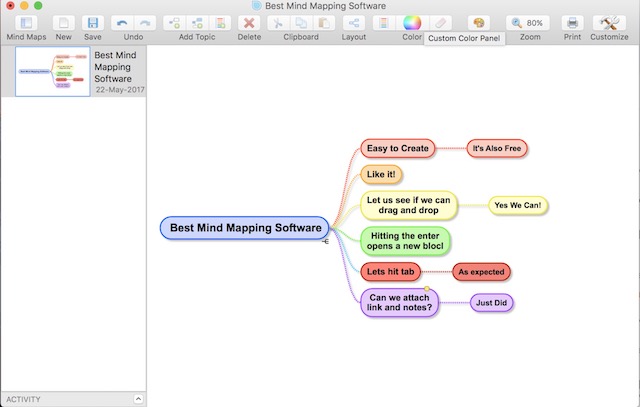The height and width of the screenshot is (407, 640).
Task: Select the 'Easy to Create' topic node
Action: (x=398, y=148)
